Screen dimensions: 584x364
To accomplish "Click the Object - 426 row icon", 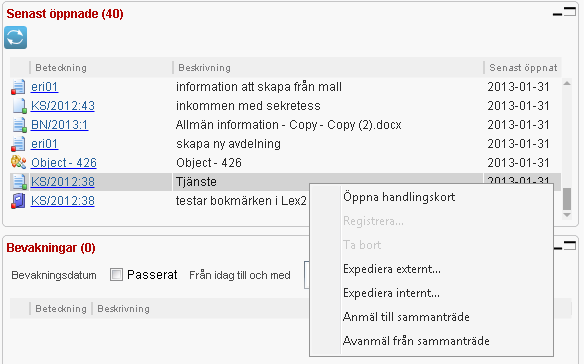I will [18, 162].
